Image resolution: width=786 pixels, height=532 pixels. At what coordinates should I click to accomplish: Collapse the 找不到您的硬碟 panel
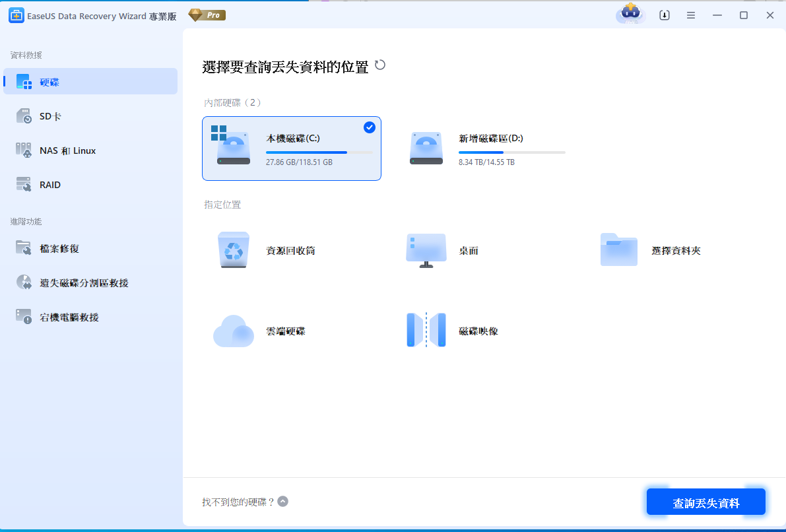(282, 501)
